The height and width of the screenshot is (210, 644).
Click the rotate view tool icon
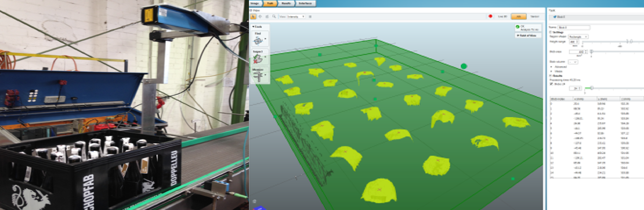[x=260, y=17]
